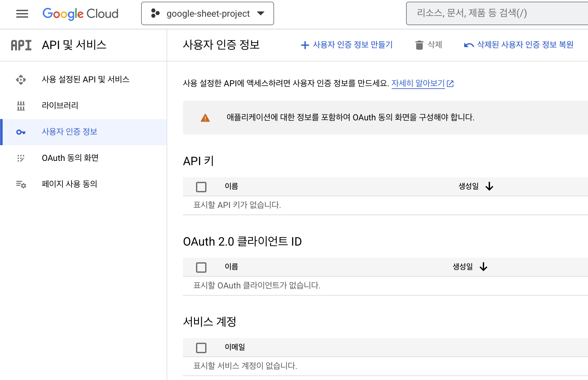Click 사용자 인증 정보 만들기 button
This screenshot has width=588, height=380.
(x=347, y=45)
